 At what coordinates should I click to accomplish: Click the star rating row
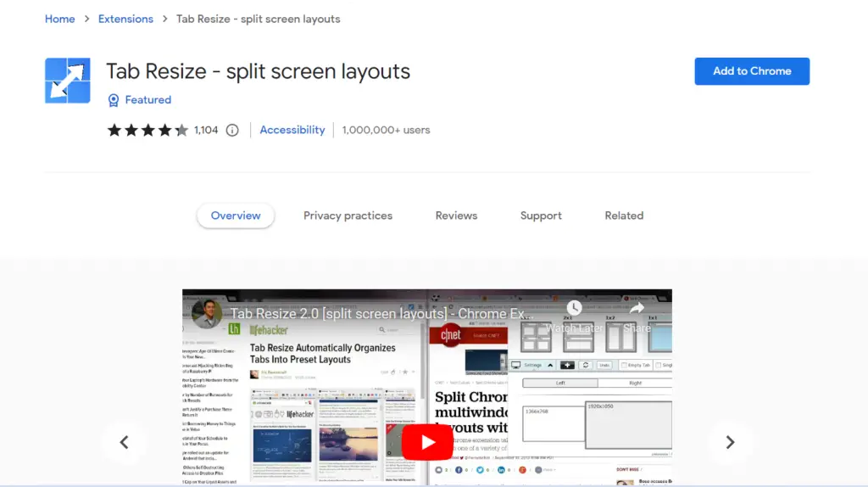click(x=147, y=130)
